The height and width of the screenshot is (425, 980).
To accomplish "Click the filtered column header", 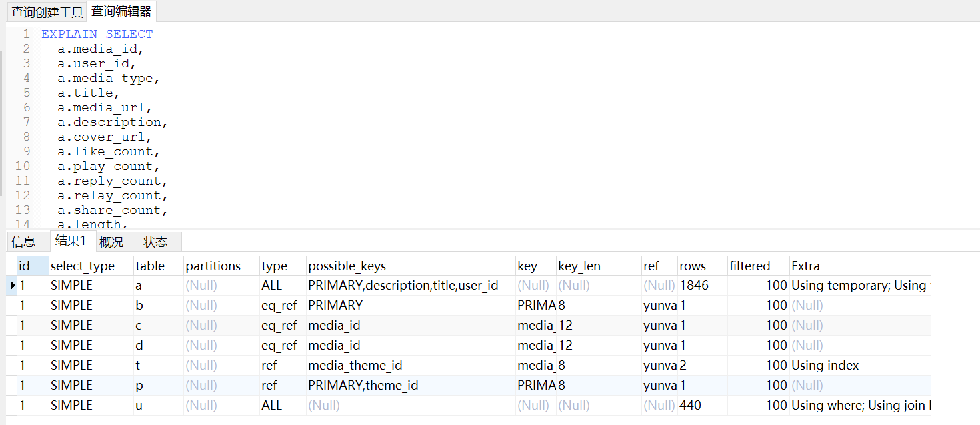I will tap(749, 266).
